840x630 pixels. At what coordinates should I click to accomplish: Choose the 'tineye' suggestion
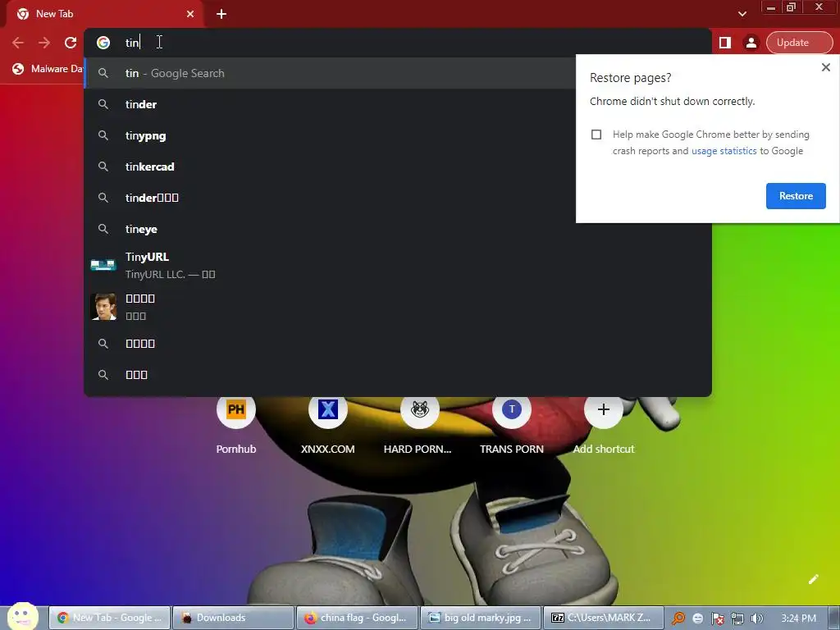click(x=398, y=230)
